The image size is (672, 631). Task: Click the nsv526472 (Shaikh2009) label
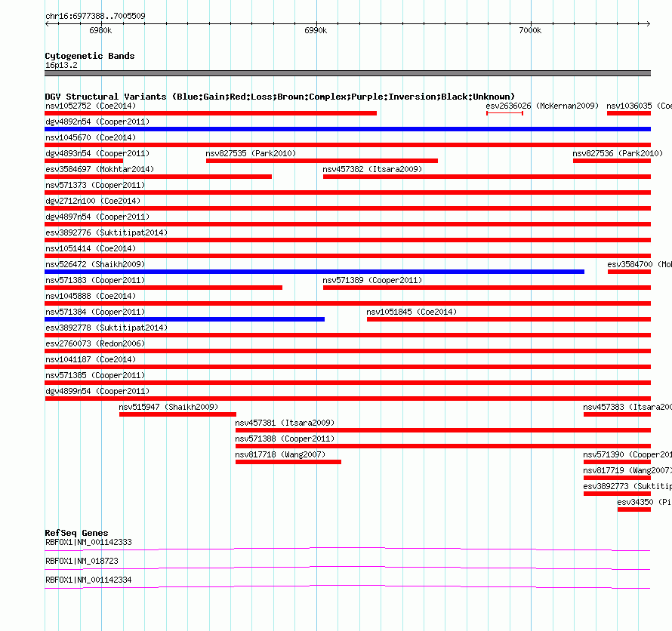(95, 264)
